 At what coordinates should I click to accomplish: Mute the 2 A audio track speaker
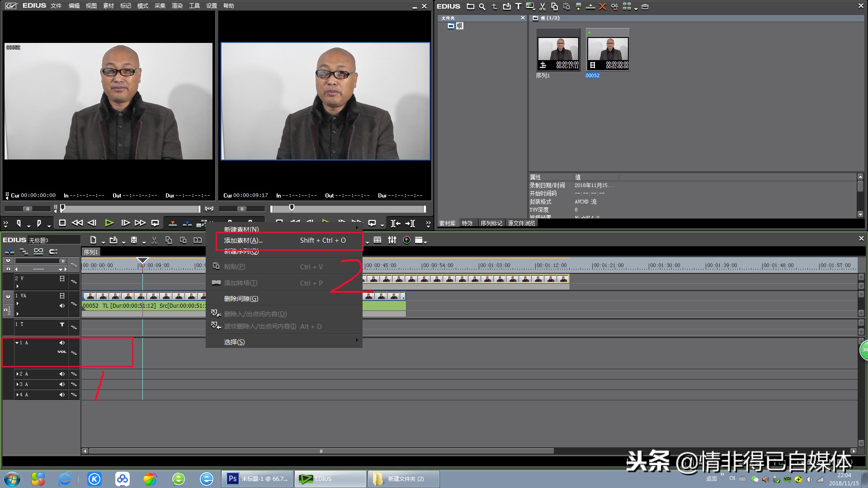tap(62, 374)
